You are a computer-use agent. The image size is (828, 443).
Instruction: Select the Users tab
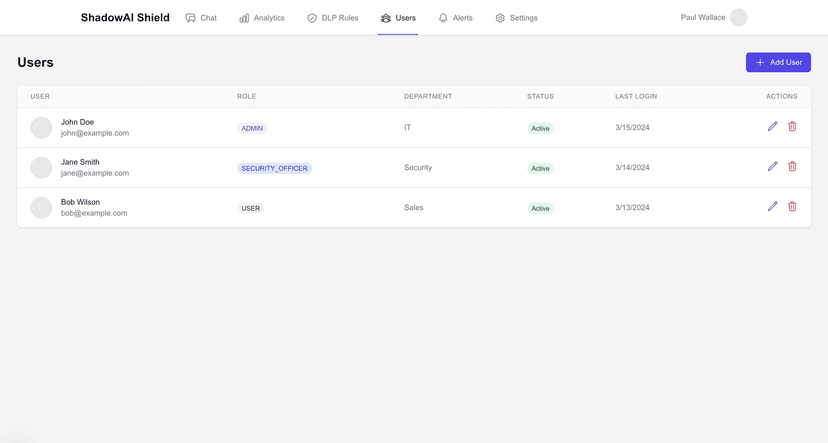(398, 18)
